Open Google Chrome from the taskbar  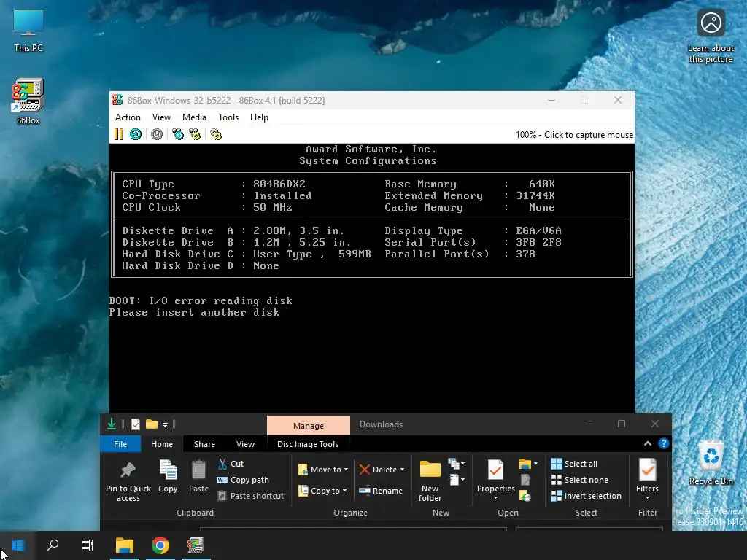160,545
